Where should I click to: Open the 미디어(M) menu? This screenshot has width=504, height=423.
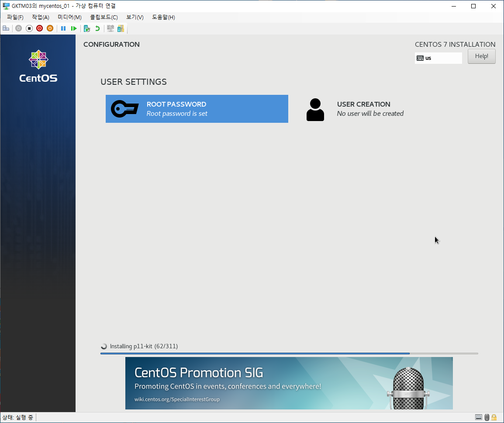pyautogui.click(x=69, y=17)
